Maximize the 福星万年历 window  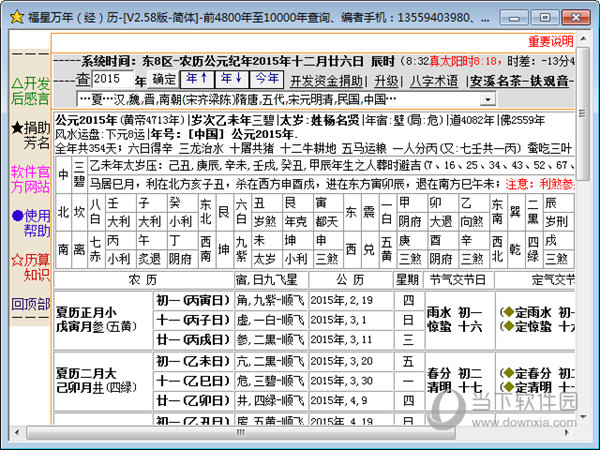pos(545,18)
